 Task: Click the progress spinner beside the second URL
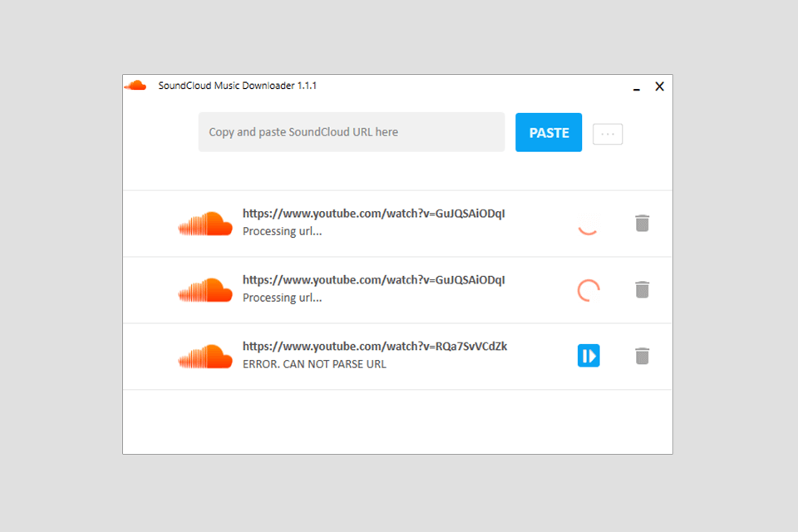[588, 288]
